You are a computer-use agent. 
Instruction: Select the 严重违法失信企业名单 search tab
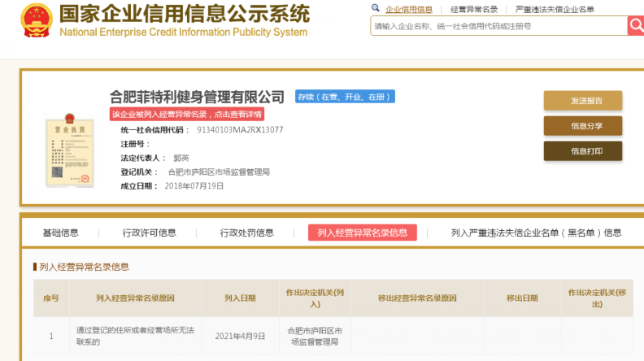click(555, 9)
